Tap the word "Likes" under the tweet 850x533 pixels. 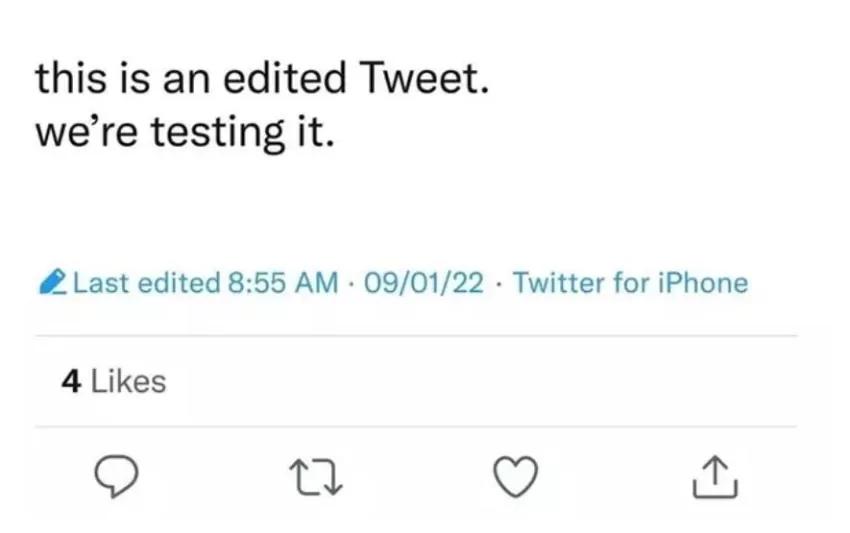tap(128, 381)
